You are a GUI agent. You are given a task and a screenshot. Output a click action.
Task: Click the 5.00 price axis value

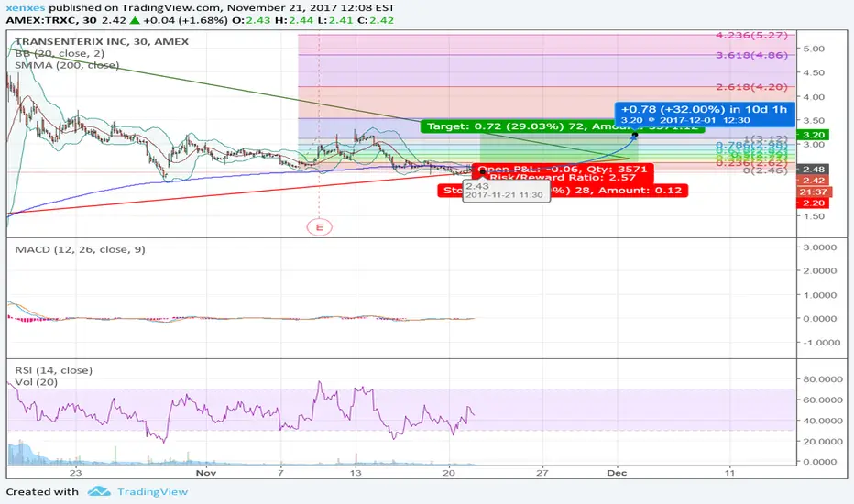point(814,49)
